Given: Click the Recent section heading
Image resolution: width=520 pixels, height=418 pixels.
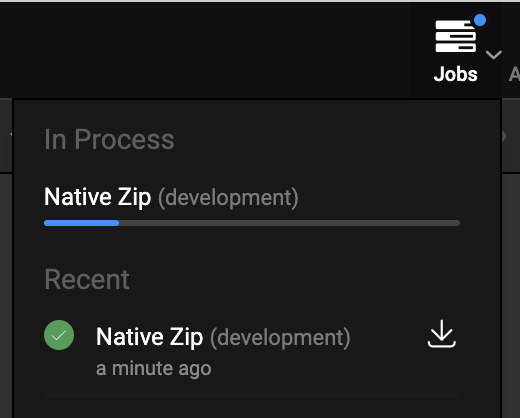Looking at the screenshot, I should (87, 279).
